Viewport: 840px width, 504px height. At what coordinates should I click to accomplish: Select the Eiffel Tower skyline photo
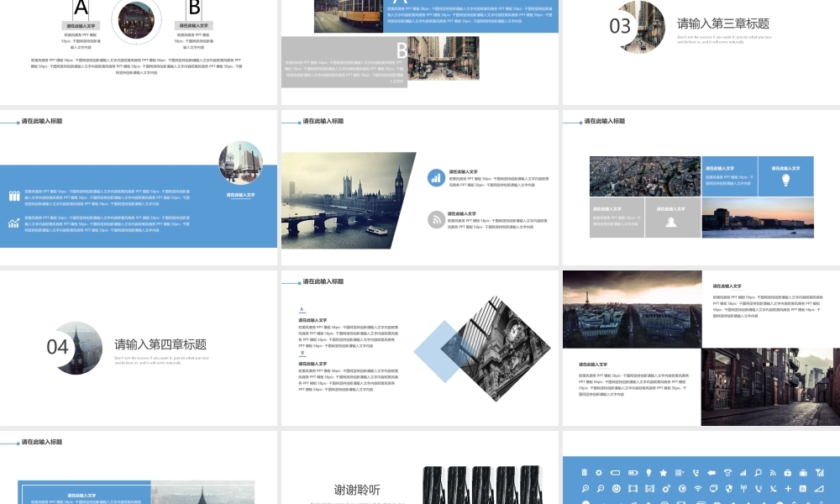point(633,309)
